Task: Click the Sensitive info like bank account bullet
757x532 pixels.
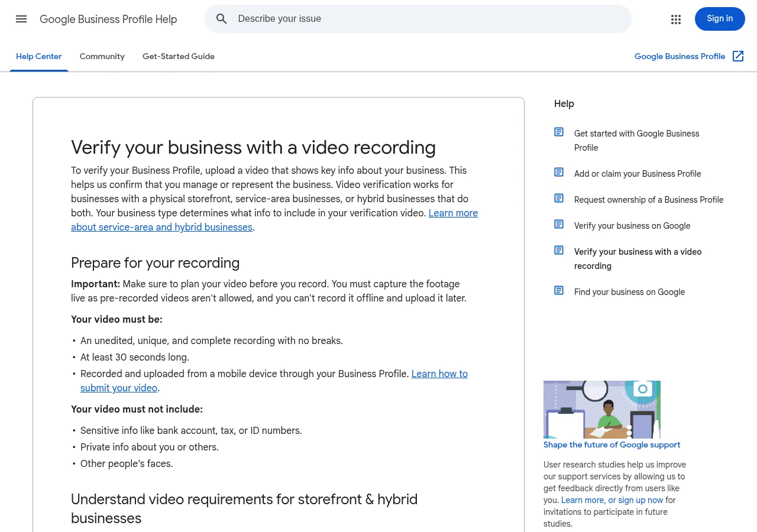Action: click(191, 430)
